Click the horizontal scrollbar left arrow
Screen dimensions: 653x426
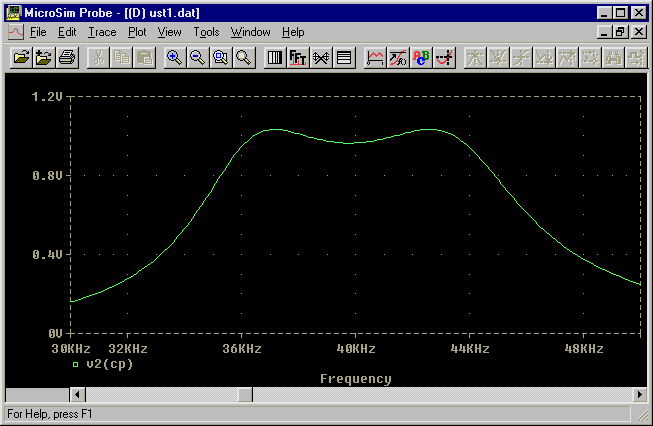point(77,394)
